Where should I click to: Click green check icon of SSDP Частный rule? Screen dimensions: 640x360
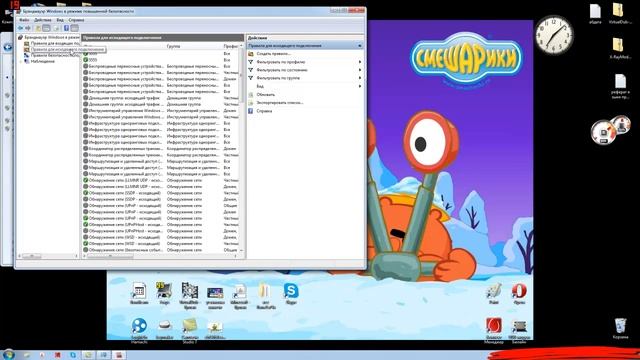[x=86, y=193]
